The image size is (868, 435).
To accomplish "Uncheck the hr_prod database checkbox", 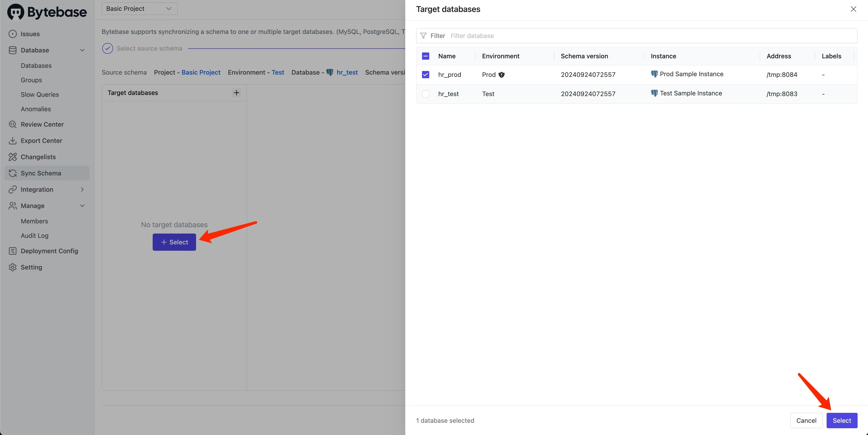I will click(x=426, y=75).
